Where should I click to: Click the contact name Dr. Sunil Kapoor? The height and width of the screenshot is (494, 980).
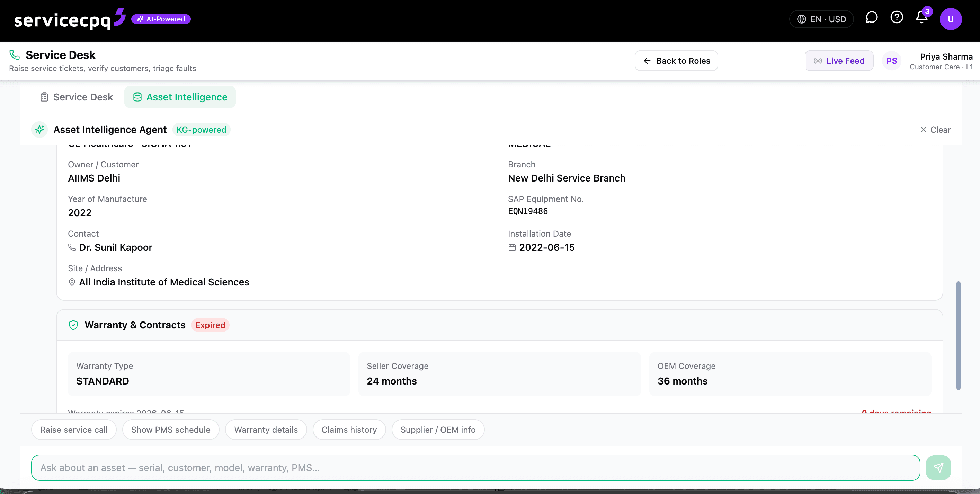tap(116, 247)
